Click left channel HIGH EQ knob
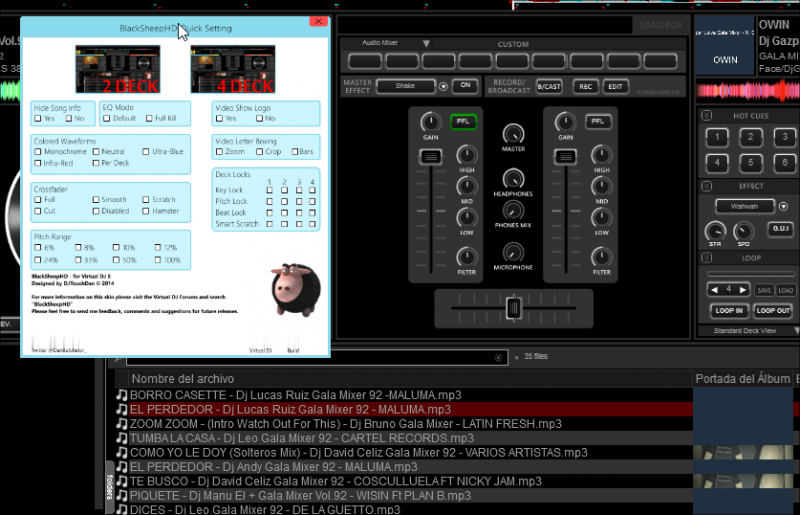 pyautogui.click(x=466, y=155)
